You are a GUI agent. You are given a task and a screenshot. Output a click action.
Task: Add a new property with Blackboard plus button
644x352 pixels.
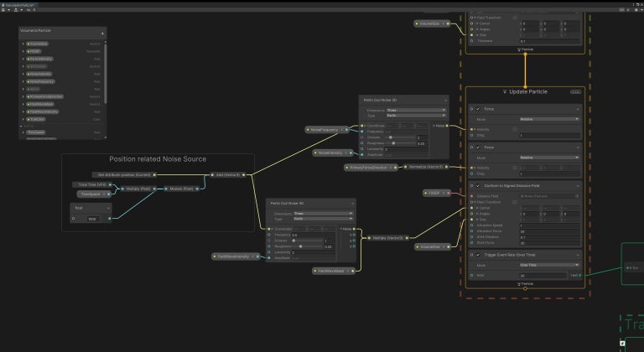(102, 34)
